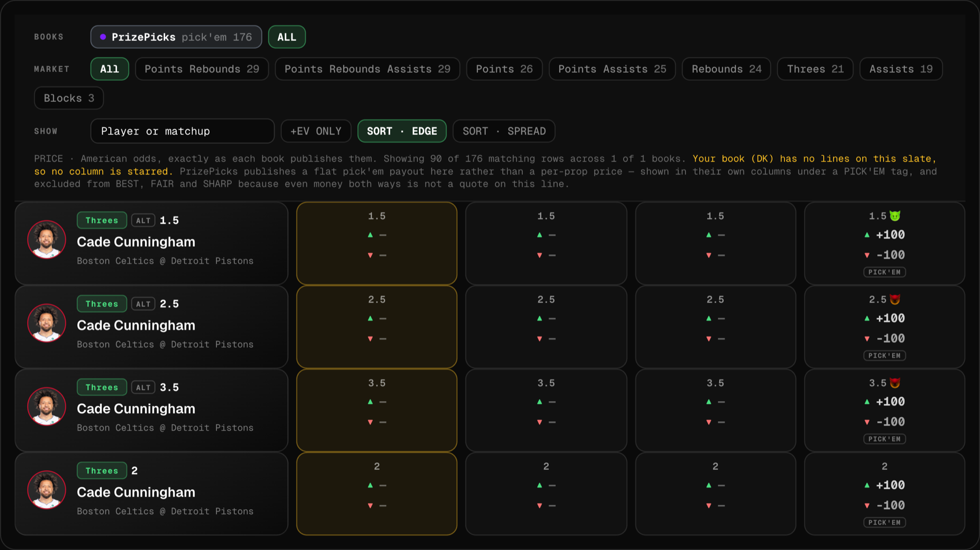Show the Points Assists 25 market
This screenshot has width=980, height=550.
[612, 69]
